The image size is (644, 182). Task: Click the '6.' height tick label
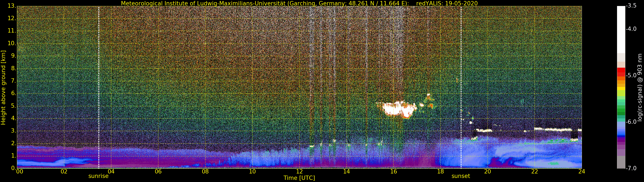click(13, 93)
